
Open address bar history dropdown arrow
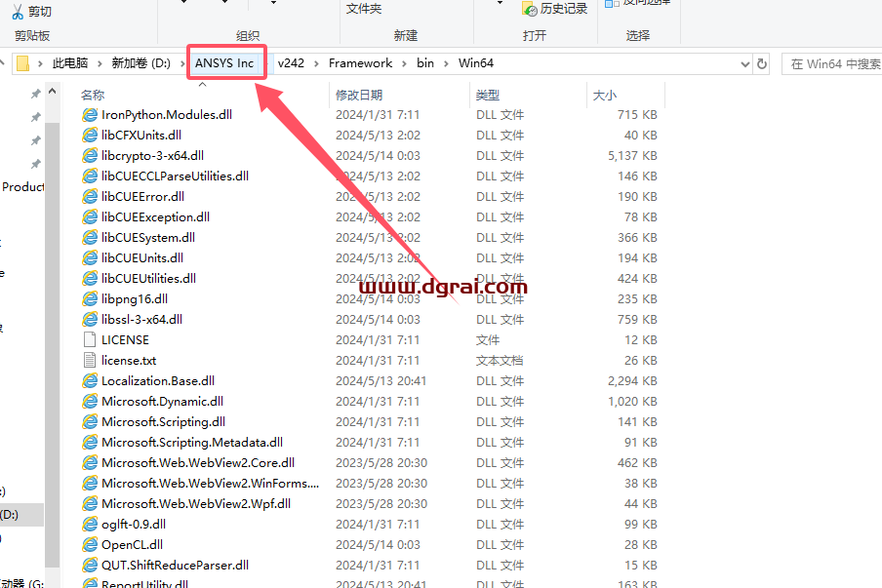click(745, 64)
